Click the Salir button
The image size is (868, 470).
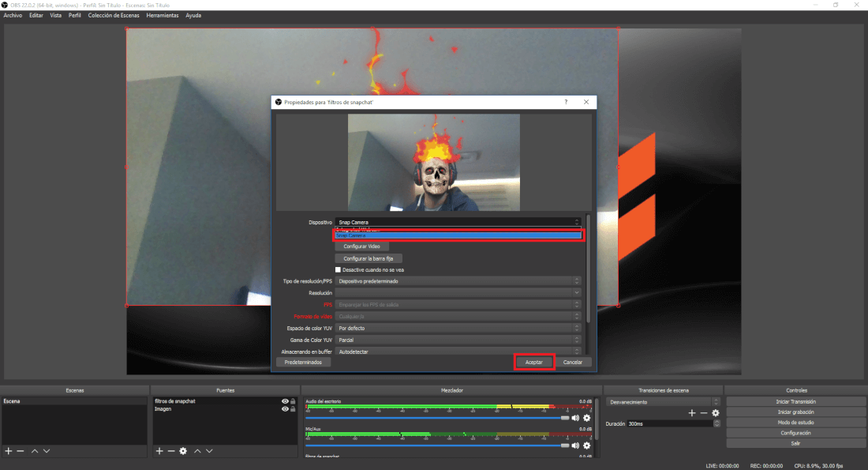796,443
